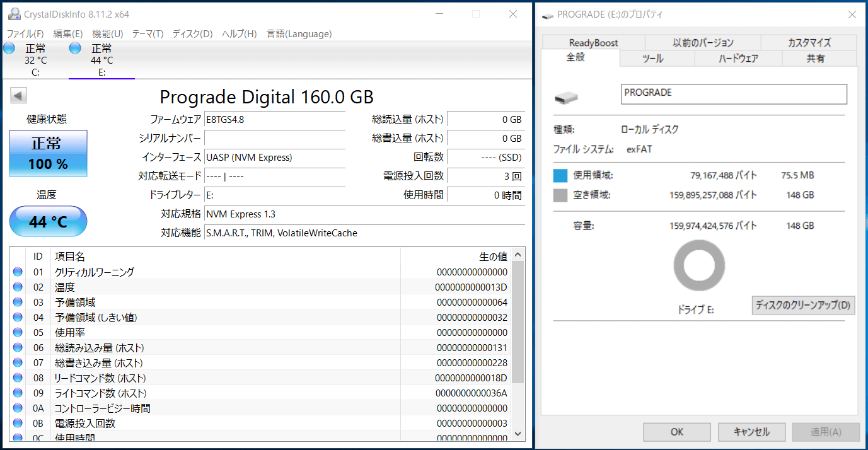Image resolution: width=868 pixels, height=450 pixels.
Task: Click the 02 温度 raw value 0000000000013D
Action: click(472, 287)
